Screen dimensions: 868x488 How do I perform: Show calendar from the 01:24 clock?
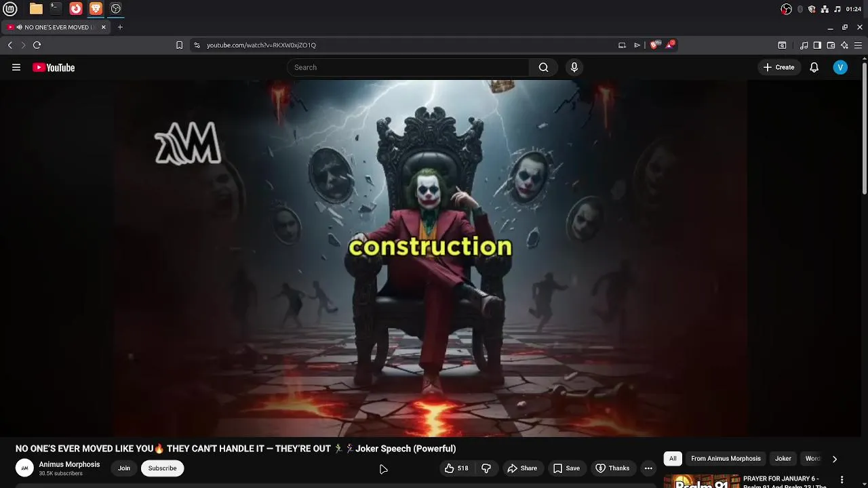coord(854,9)
